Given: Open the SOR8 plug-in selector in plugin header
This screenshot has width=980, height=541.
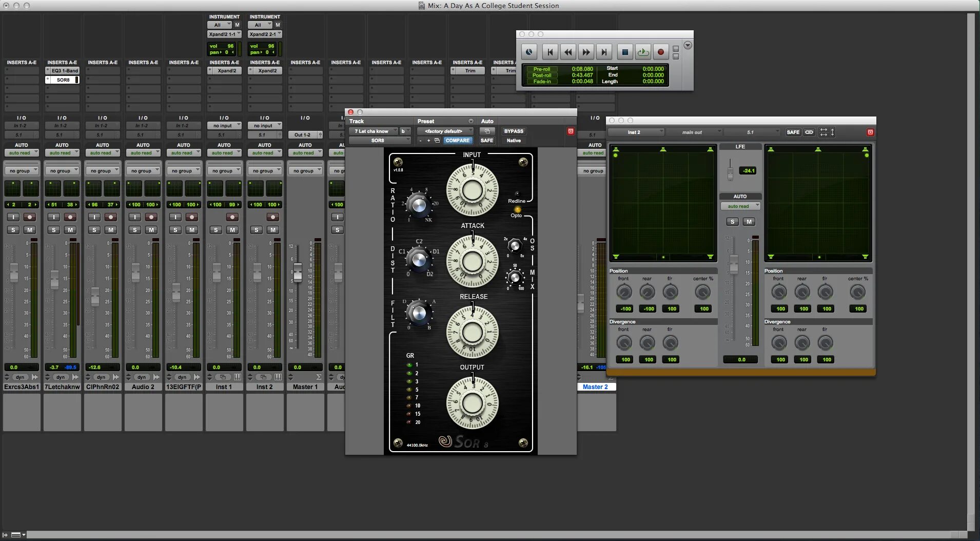Looking at the screenshot, I should 380,141.
